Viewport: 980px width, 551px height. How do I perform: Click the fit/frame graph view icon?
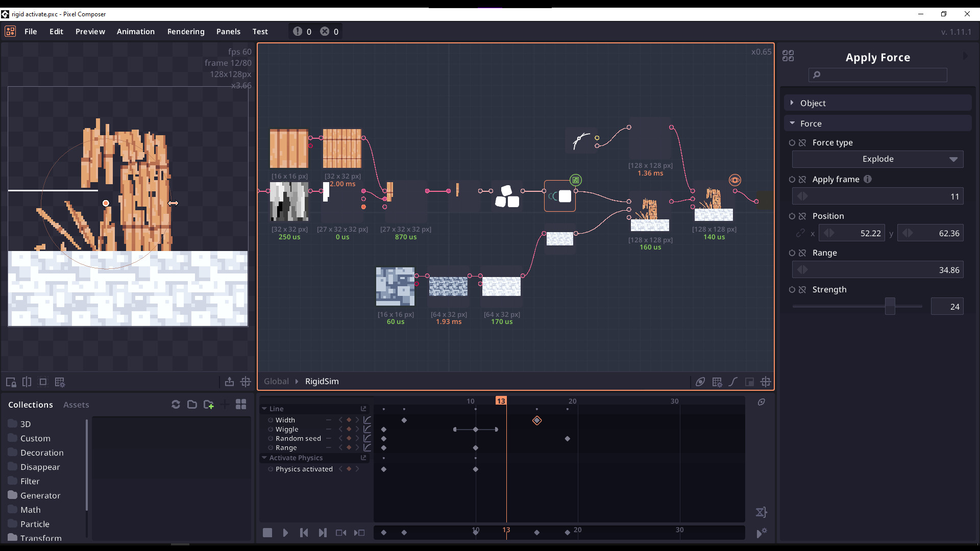click(766, 382)
